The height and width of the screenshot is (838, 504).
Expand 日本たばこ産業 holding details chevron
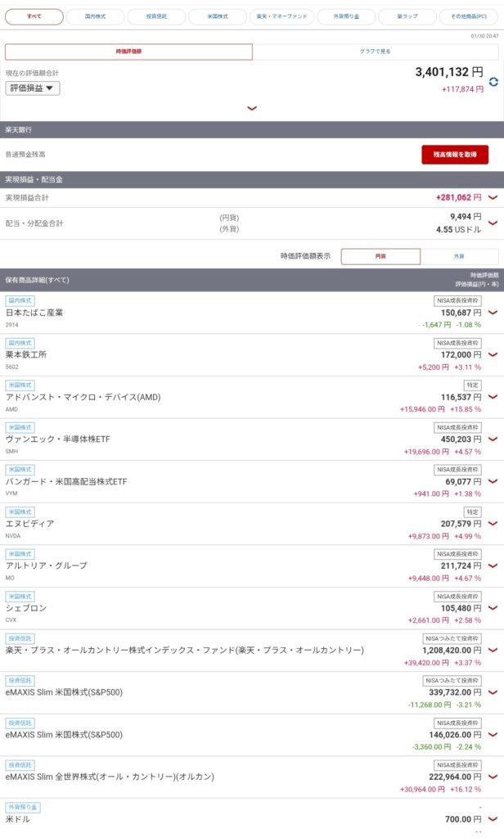pyautogui.click(x=493, y=313)
